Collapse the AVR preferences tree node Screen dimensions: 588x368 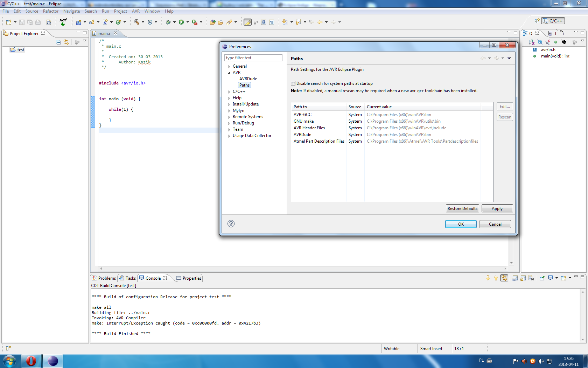(x=229, y=73)
